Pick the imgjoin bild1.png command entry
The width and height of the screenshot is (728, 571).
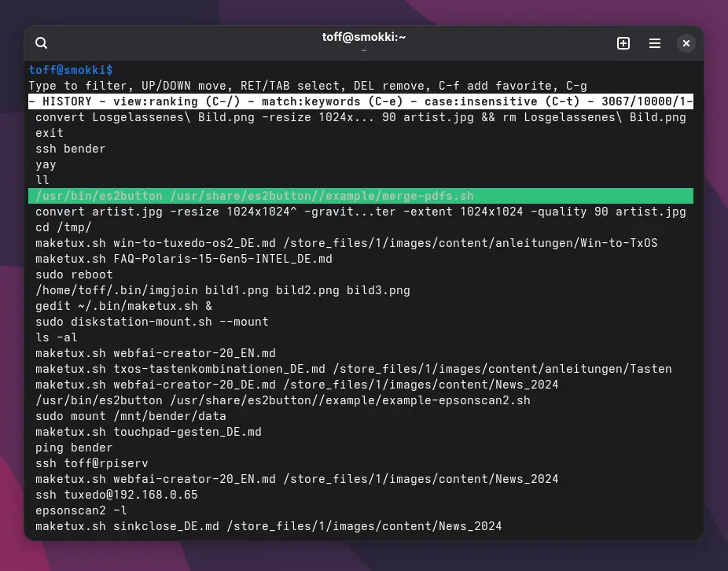[222, 290]
